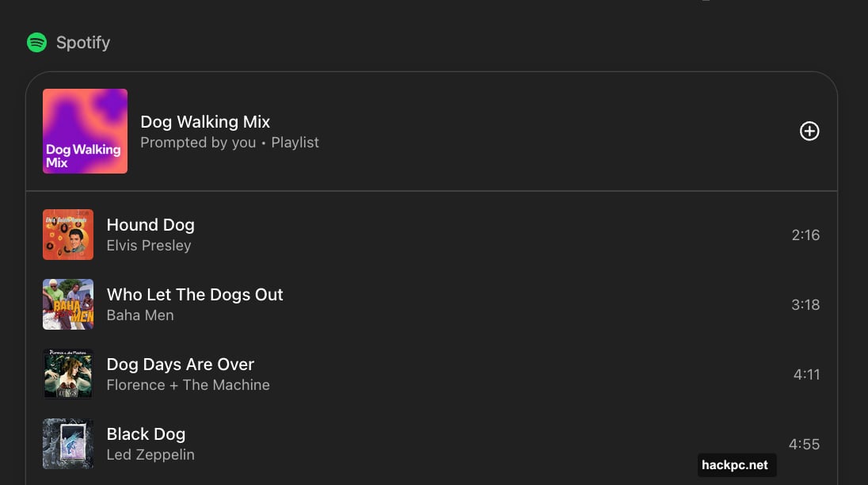Click the Spotify text label
Viewport: 868px width, 485px height.
(x=83, y=43)
